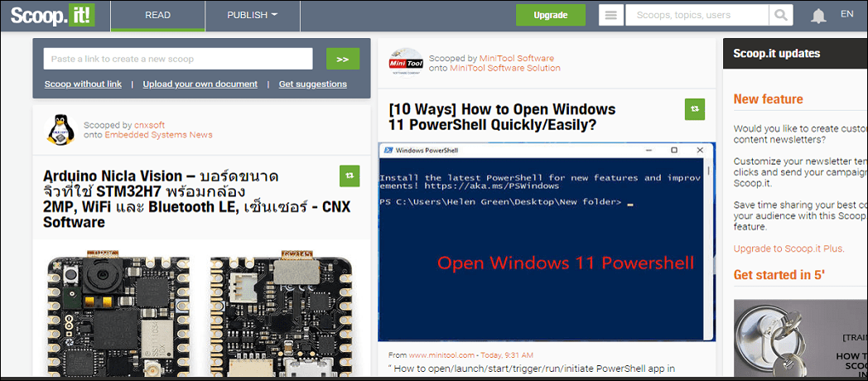Open the MiniTool Software user link
The width and height of the screenshot is (868, 381).
point(517,58)
